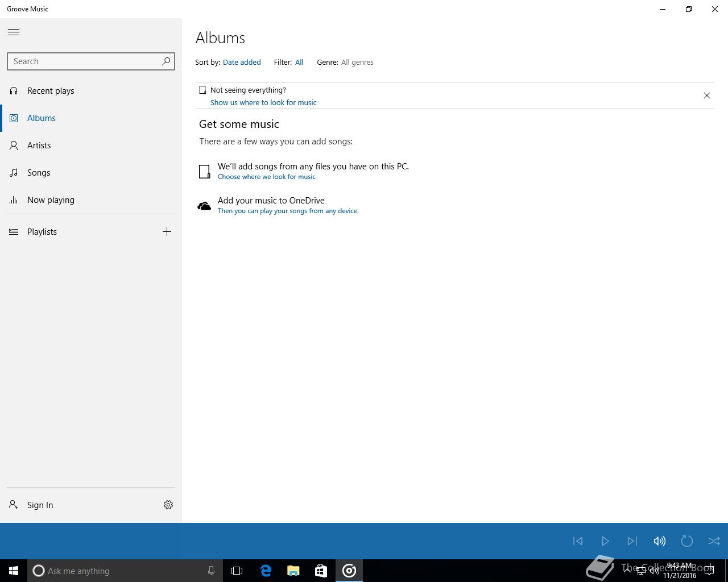The height and width of the screenshot is (582, 728).
Task: Open Action Center notifications icon
Action: point(709,571)
